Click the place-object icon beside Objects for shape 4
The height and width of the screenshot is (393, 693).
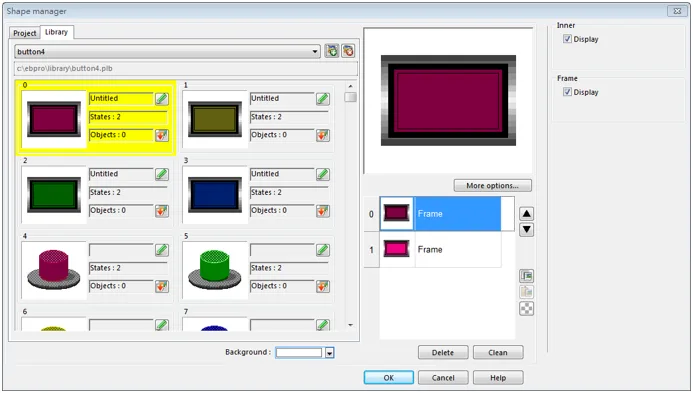(x=162, y=286)
